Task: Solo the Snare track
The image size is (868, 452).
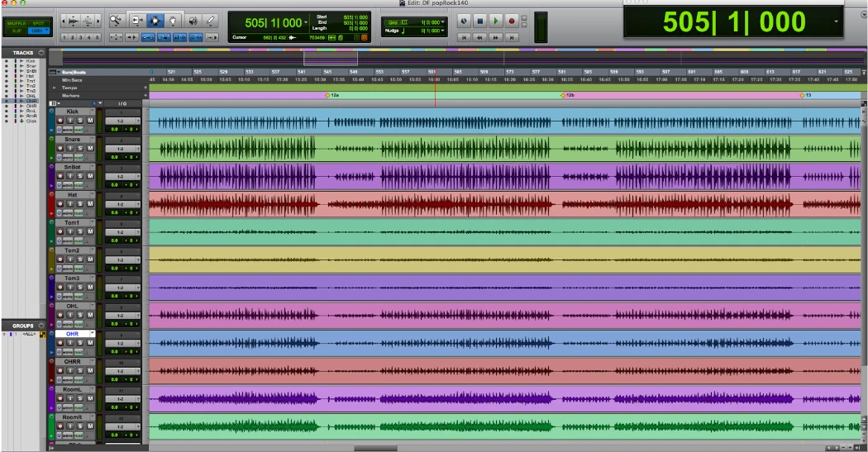Action: pos(80,149)
